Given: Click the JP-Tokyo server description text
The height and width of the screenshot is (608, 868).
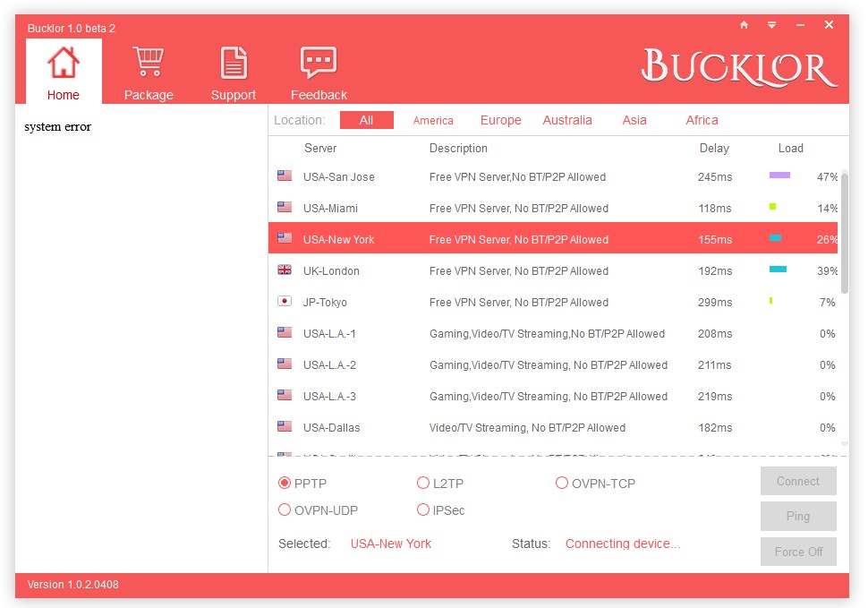Looking at the screenshot, I should click(x=519, y=303).
